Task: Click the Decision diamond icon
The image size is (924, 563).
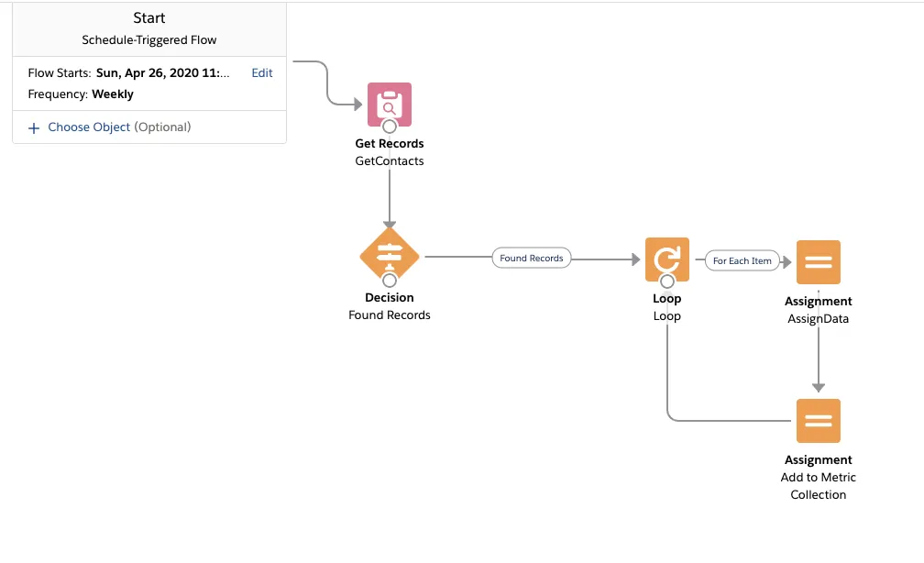Action: [x=389, y=256]
